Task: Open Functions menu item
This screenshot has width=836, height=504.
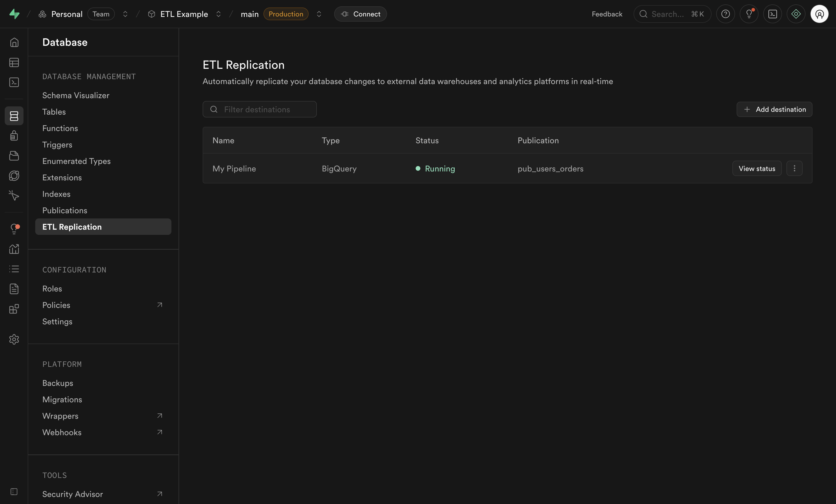Action: click(103, 128)
